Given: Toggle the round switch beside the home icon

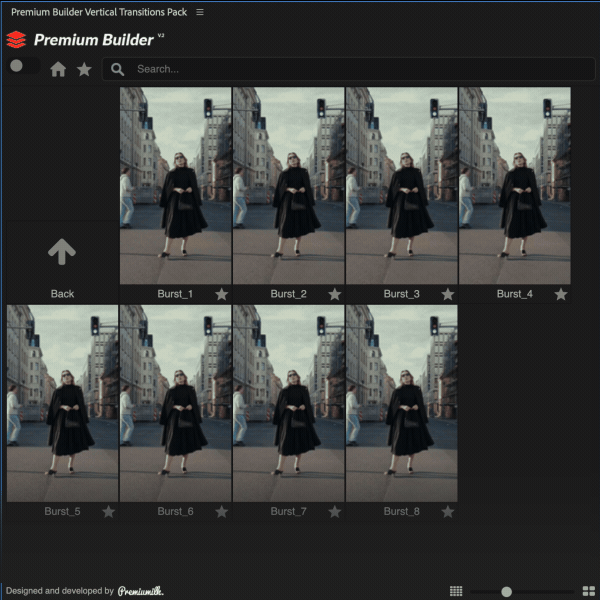Looking at the screenshot, I should point(24,66).
